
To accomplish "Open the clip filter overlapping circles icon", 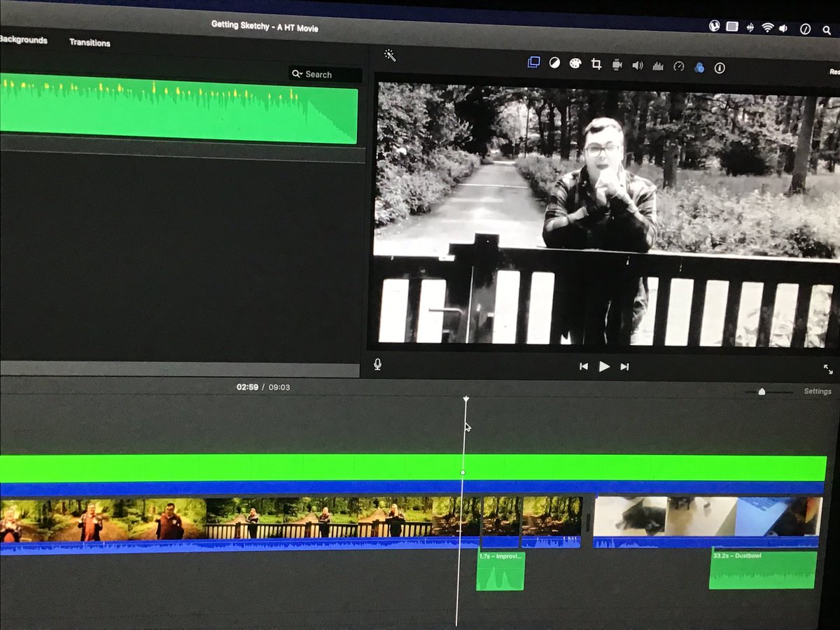I will [x=699, y=67].
